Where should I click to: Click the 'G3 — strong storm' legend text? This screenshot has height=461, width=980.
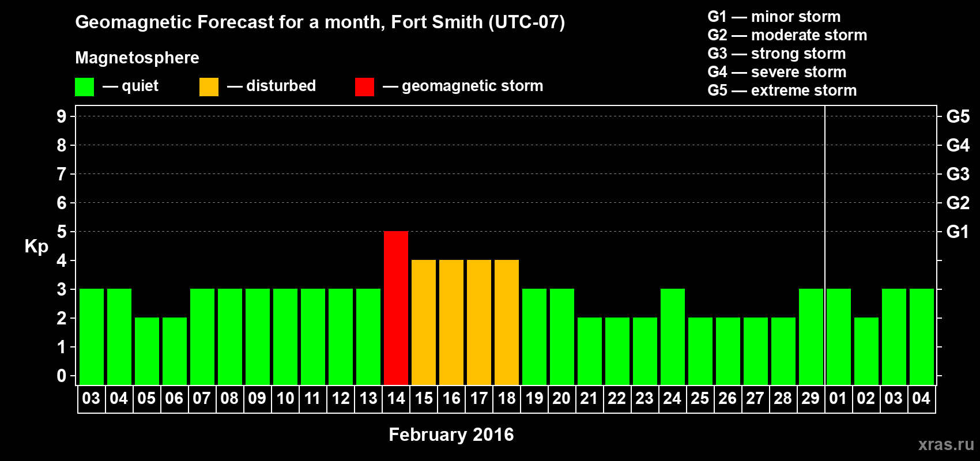(777, 54)
